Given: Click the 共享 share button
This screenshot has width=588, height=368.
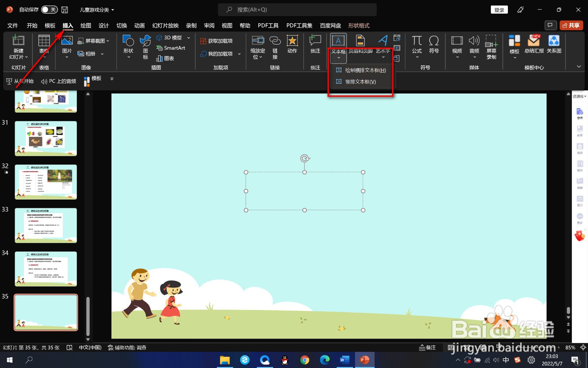Looking at the screenshot, I should (x=571, y=25).
